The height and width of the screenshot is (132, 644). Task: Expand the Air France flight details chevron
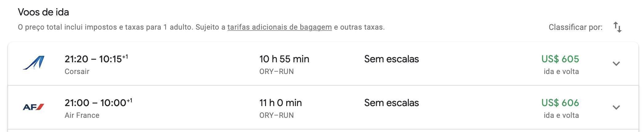pos(616,107)
